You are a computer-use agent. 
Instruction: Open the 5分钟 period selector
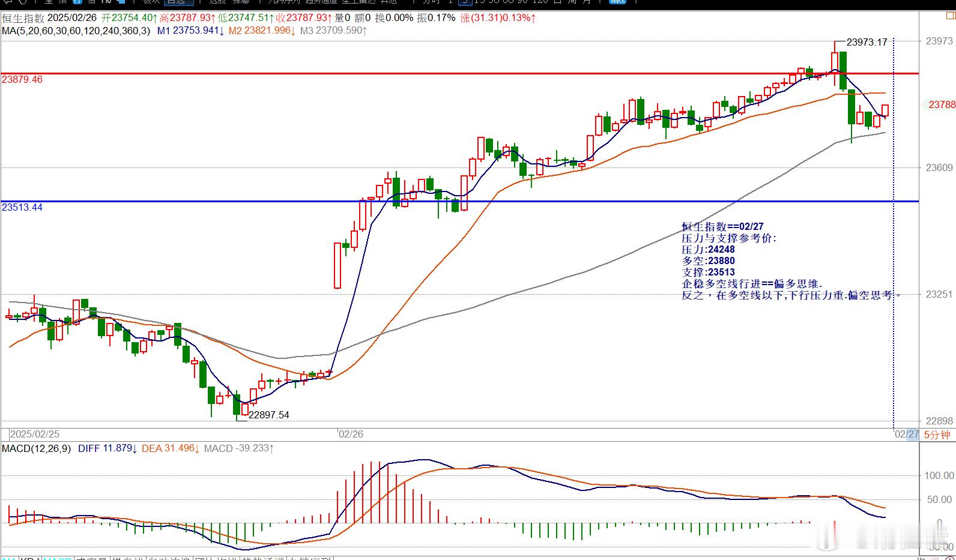[x=937, y=435]
